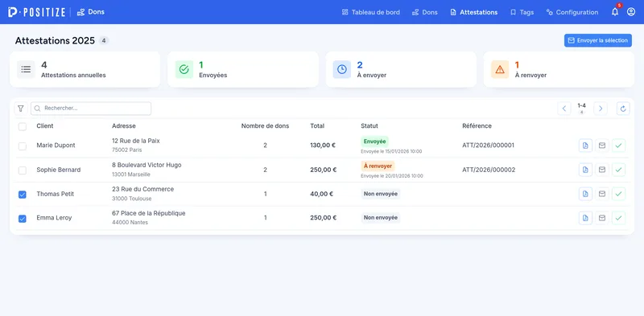Uncheck the Emma Leroy row checkbox

click(x=23, y=219)
